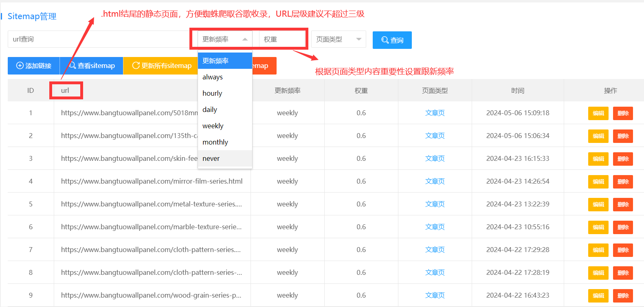
Task: Select 'never' from the dropdown list
Action: (211, 158)
